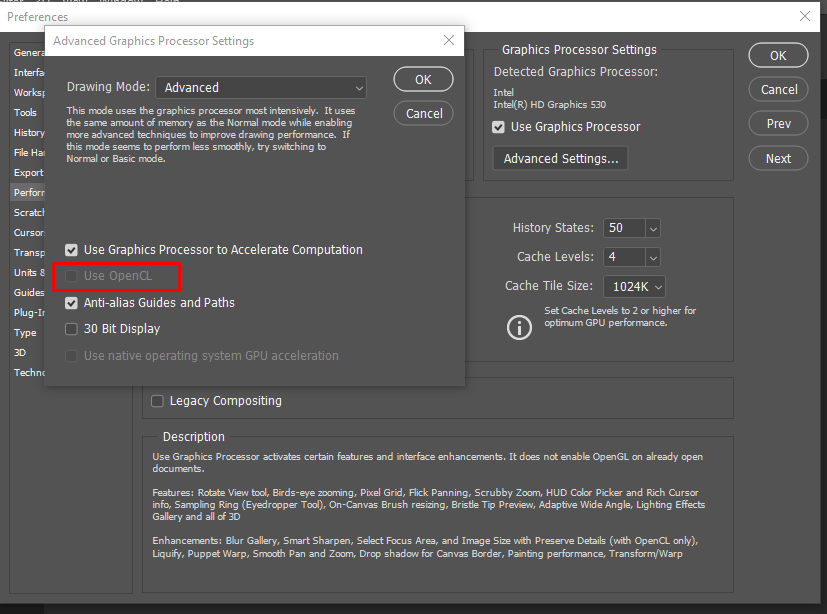Enable 30 Bit Display
This screenshot has height=614, width=827.
tap(71, 328)
